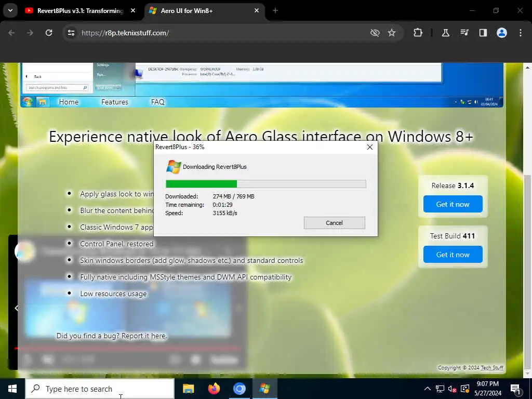
Task: Go to the Home page link
Action: [x=69, y=102]
